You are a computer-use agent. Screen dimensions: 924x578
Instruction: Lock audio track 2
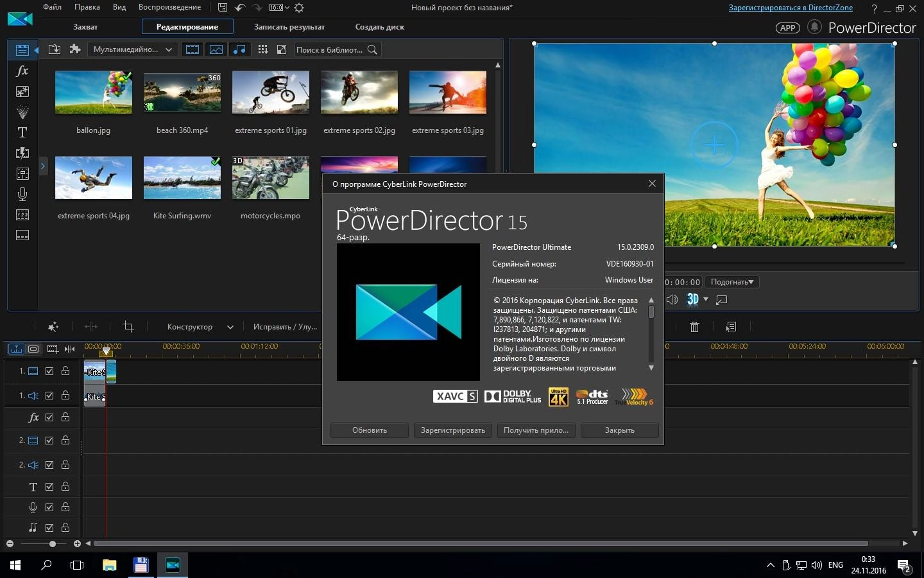tap(65, 464)
